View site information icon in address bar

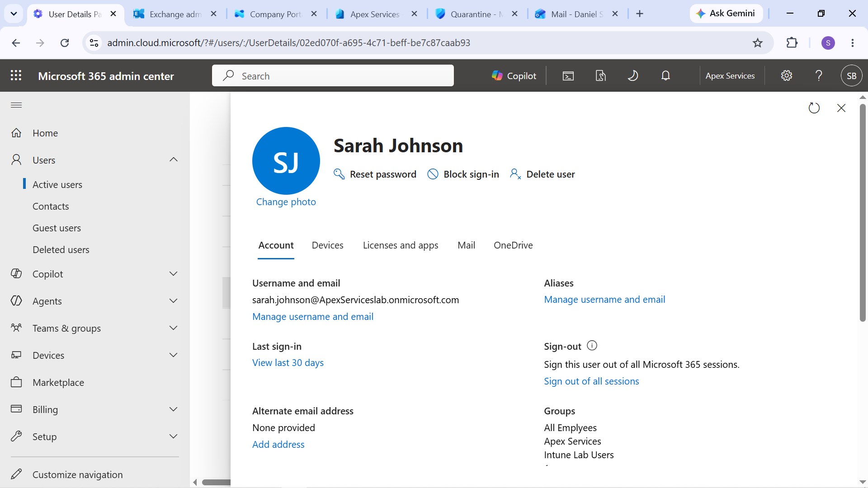coord(94,43)
